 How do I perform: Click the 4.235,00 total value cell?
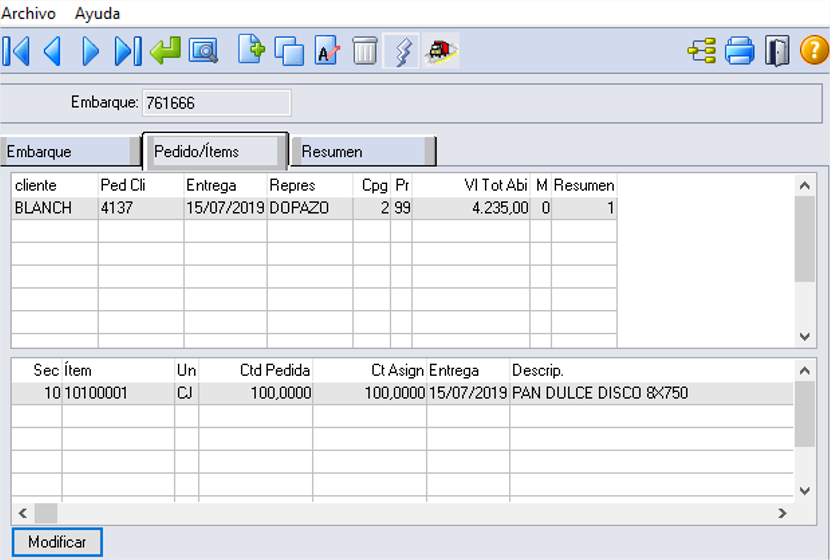(471, 208)
